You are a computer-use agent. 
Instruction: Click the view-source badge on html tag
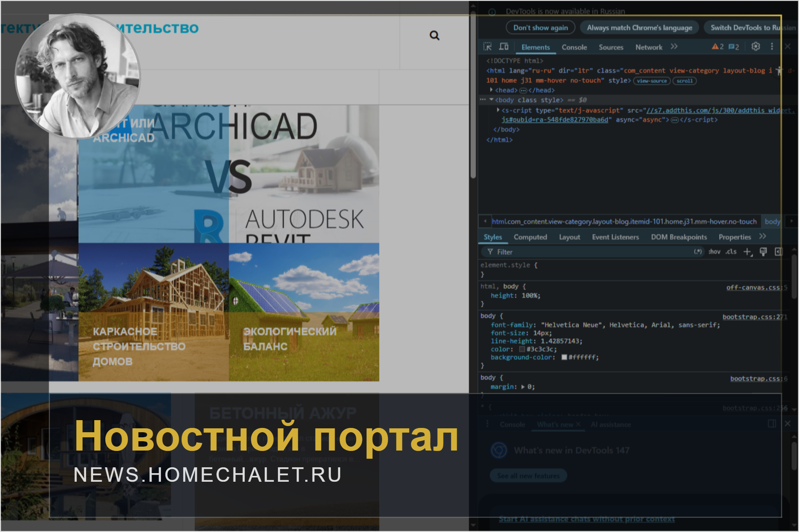652,81
